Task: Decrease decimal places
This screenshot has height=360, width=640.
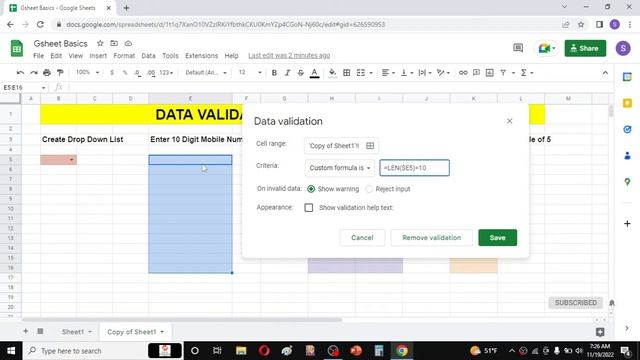Action: (138, 73)
